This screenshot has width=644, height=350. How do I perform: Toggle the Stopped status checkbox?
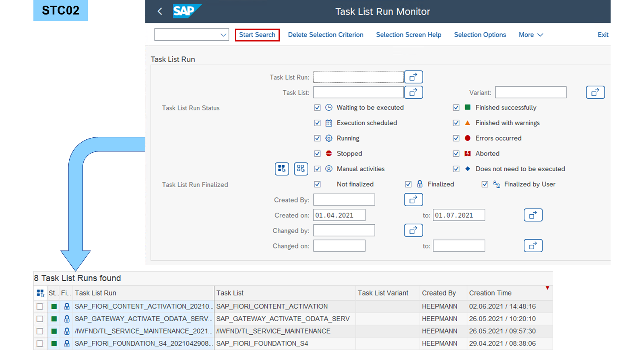click(317, 153)
